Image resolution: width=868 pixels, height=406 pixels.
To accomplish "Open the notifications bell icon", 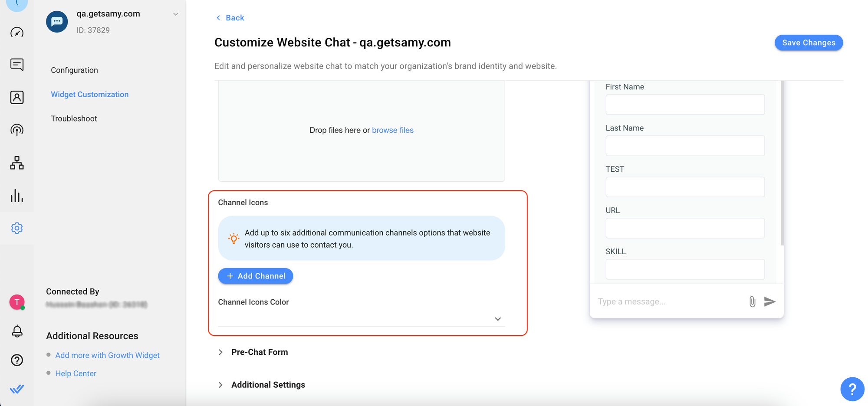I will point(17,331).
